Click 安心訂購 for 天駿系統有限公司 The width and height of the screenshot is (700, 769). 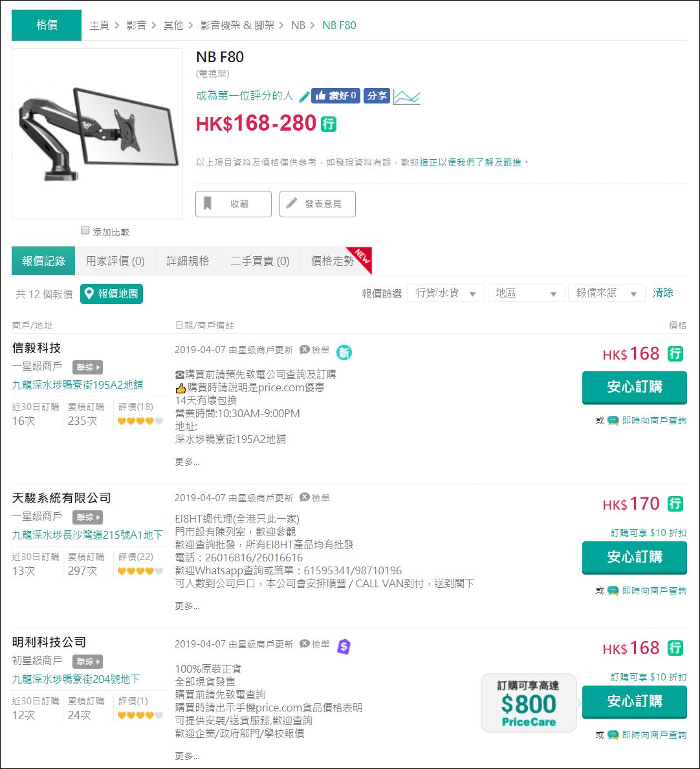(x=634, y=557)
